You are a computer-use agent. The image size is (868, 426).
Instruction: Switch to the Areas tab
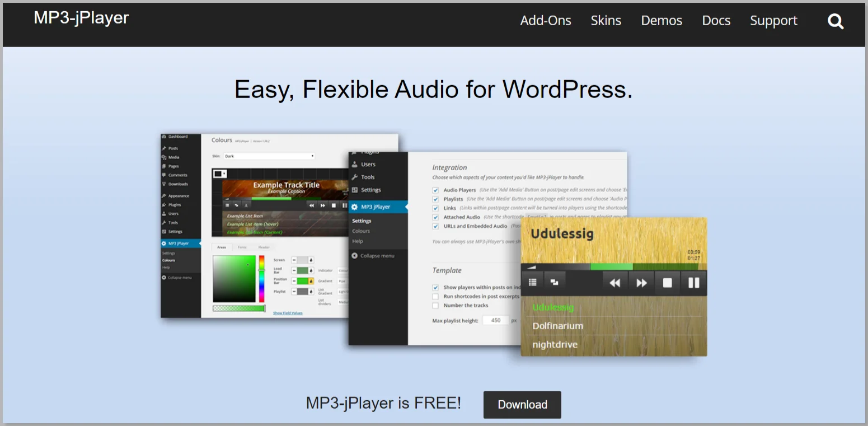[x=222, y=247]
